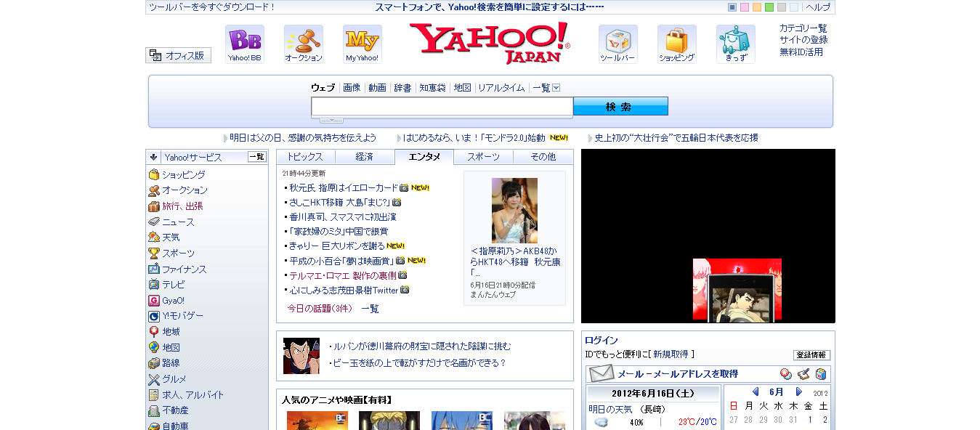Collapse the Yahoo!サービス panel arrow

(153, 157)
